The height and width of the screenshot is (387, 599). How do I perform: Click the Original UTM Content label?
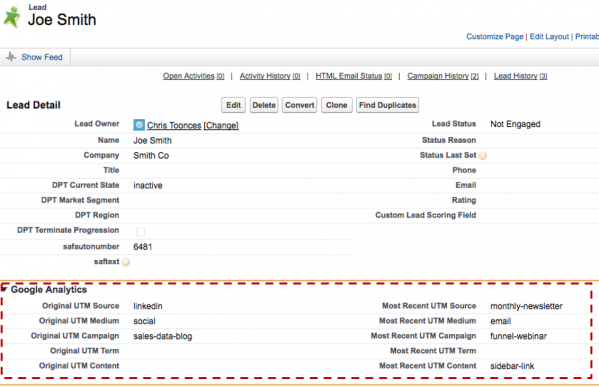coord(79,366)
